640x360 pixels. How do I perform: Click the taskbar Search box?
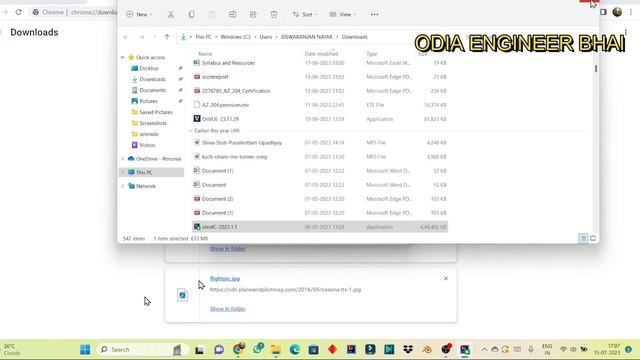[141, 349]
